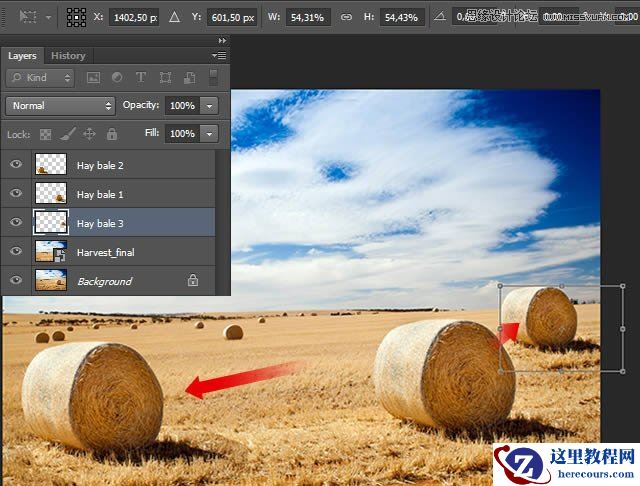Viewport: 640px width, 486px height.
Task: Click the Fill value field
Action: pos(182,133)
